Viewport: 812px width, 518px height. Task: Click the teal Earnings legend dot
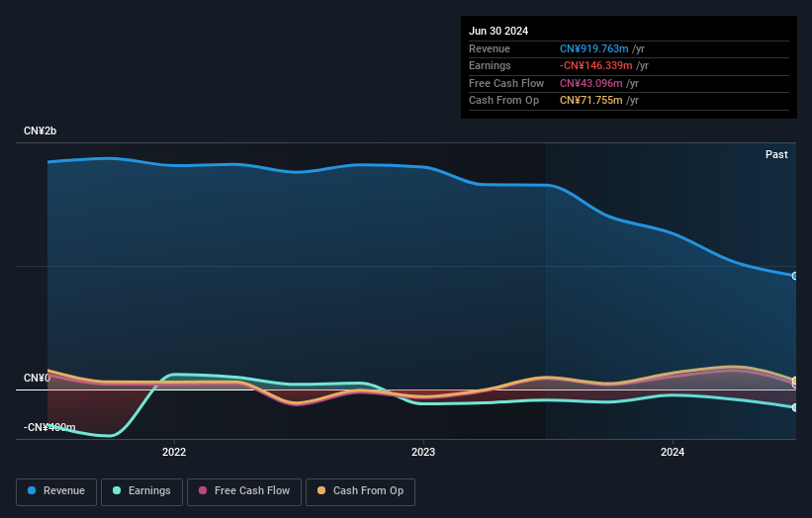point(117,490)
